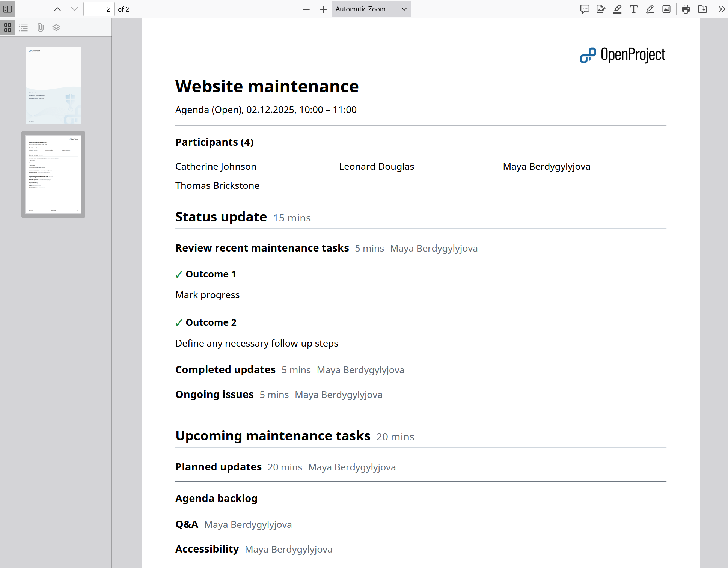Image resolution: width=728 pixels, height=568 pixels.
Task: Open the layers panel in sidebar
Action: (56, 27)
